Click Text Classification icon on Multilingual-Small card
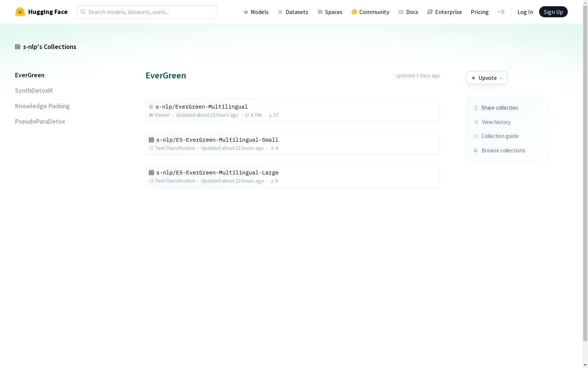This screenshot has height=368, width=588. coord(151,148)
